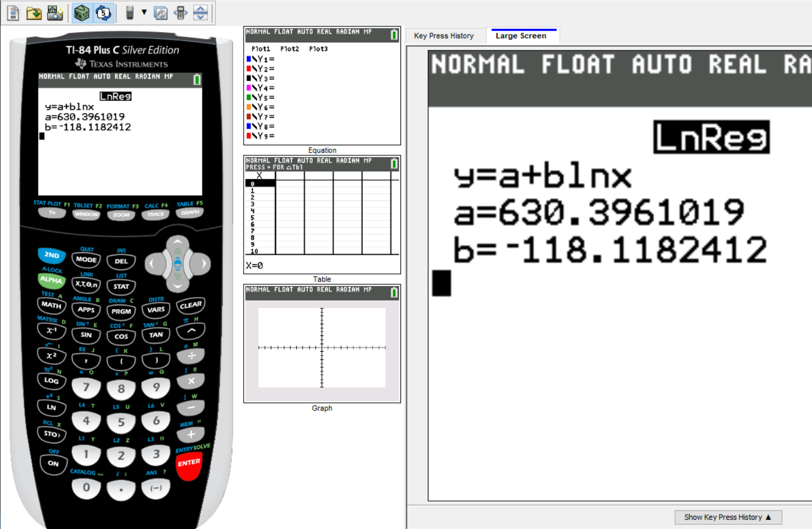Click the up-down split toolbar icon

tap(201, 13)
